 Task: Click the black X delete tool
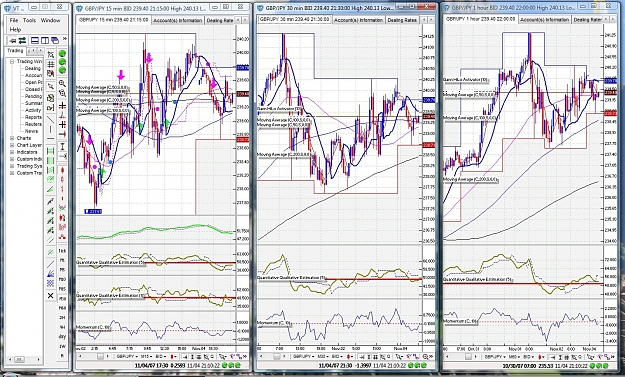51,296
